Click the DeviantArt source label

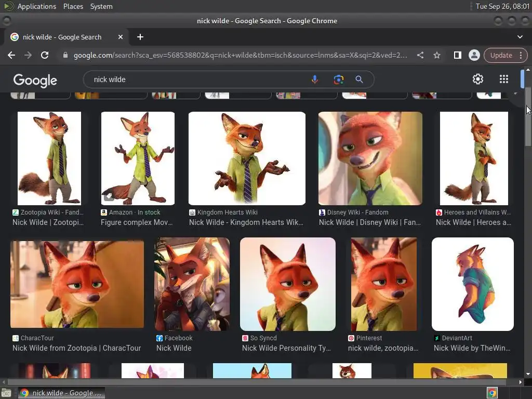[457, 338]
